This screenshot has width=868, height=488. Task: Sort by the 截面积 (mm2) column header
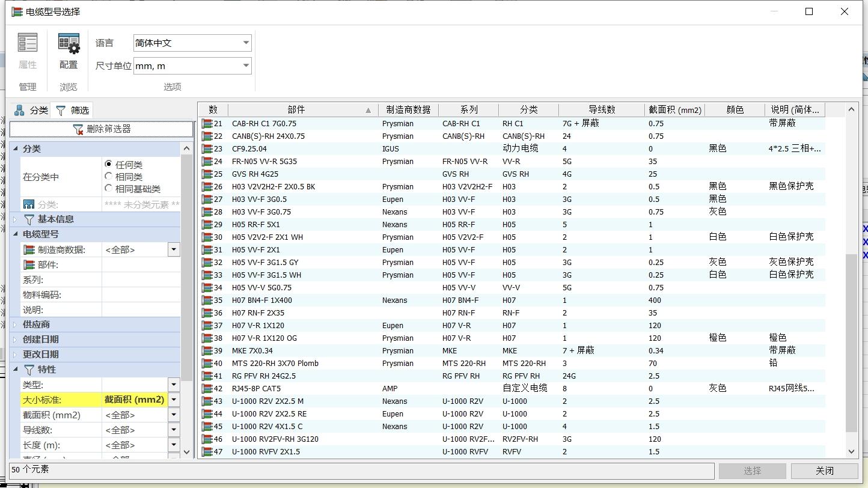[x=674, y=110]
